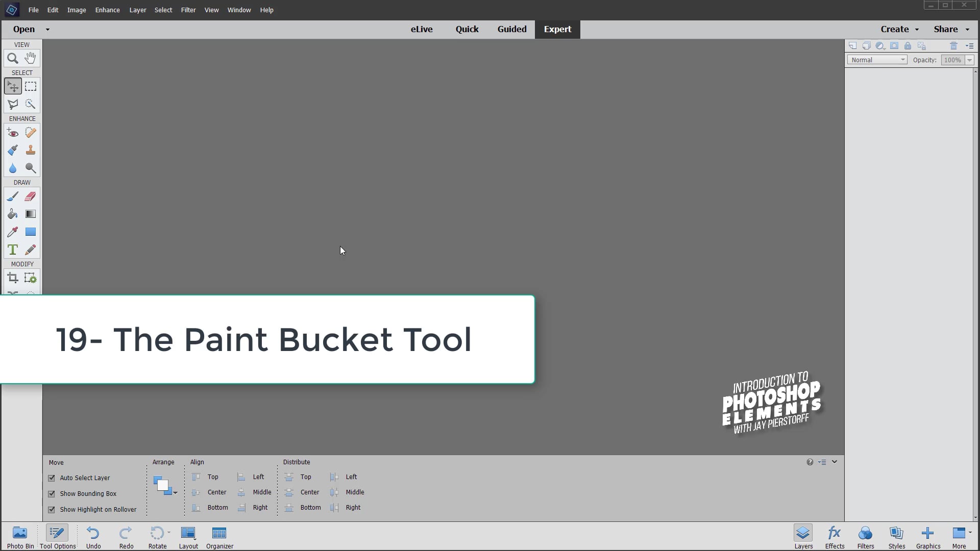The image size is (980, 551).
Task: Open the blend mode dropdown showing Normal
Action: coord(877,60)
